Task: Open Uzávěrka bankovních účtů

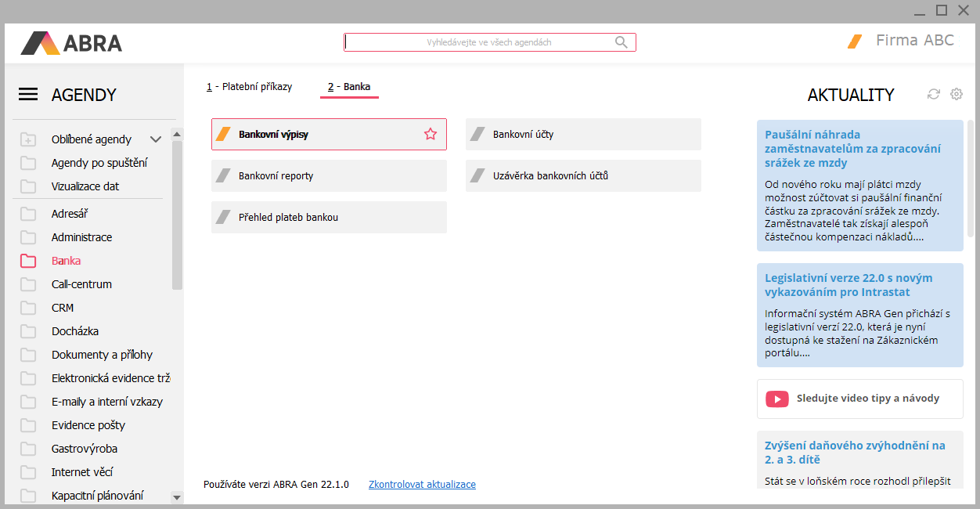Action: (x=583, y=176)
